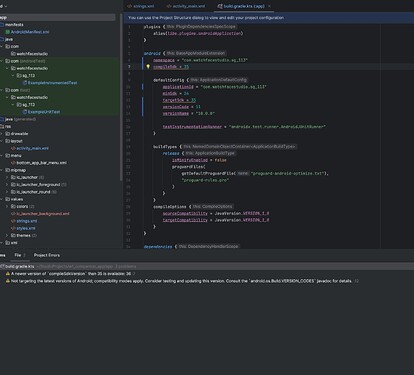Click the ic_launcher folder icon
Screen dimensions: 414x375
click(13, 177)
